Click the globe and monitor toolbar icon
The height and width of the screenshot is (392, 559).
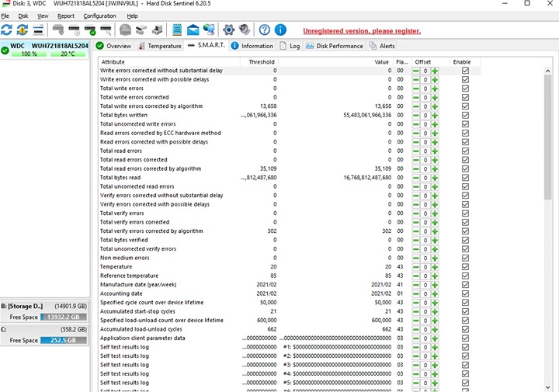pyautogui.click(x=209, y=30)
